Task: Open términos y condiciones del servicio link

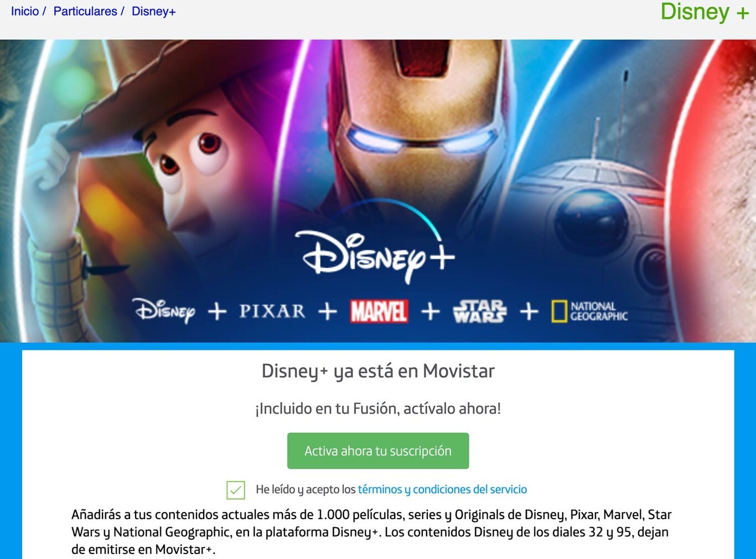Action: (442, 489)
